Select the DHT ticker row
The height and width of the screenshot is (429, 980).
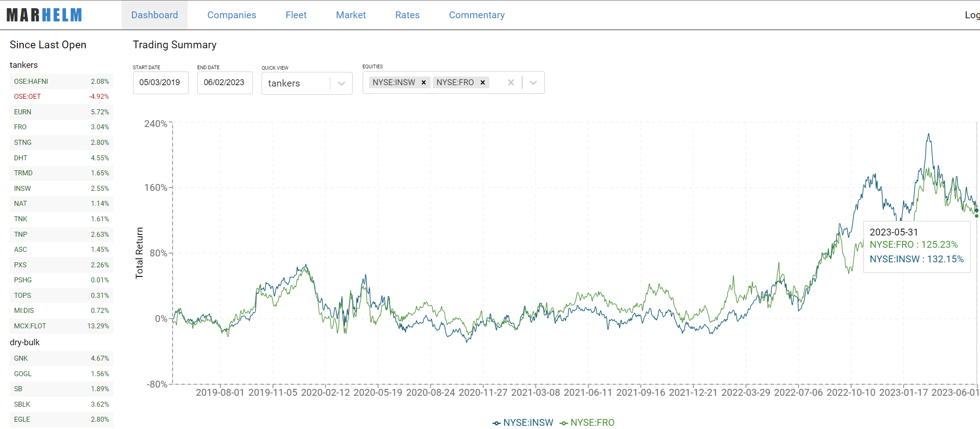[62, 158]
